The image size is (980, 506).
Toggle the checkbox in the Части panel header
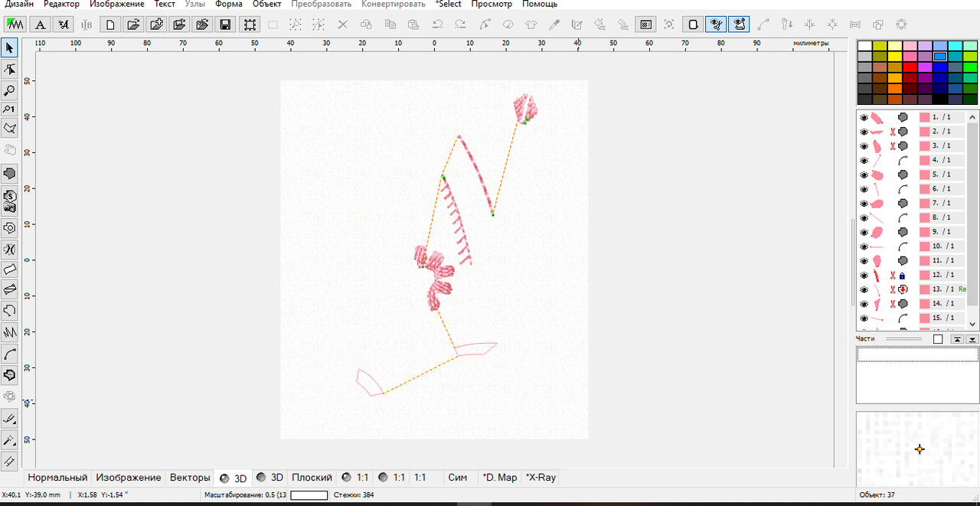point(938,339)
